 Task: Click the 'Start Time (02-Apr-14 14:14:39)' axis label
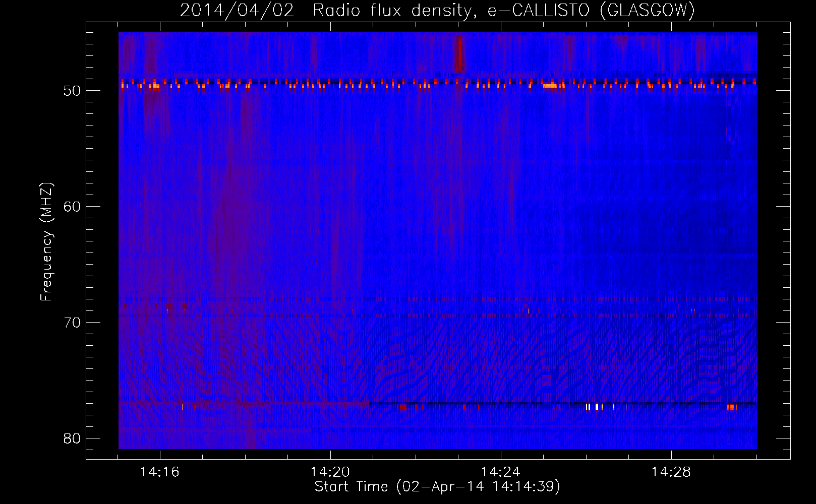coord(437,487)
